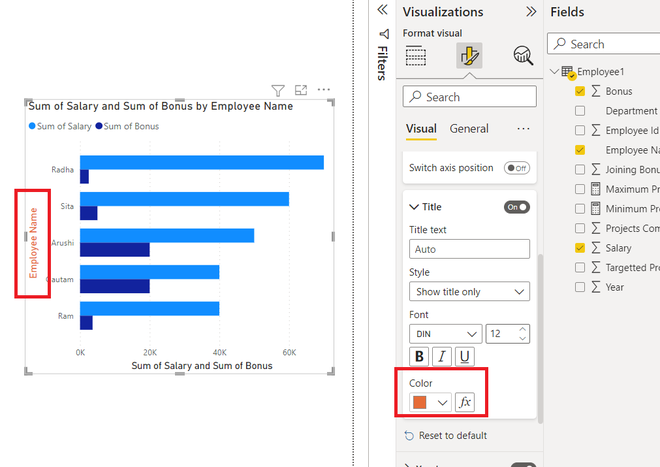
Task: Click the filter icon above the chart
Action: tap(278, 90)
